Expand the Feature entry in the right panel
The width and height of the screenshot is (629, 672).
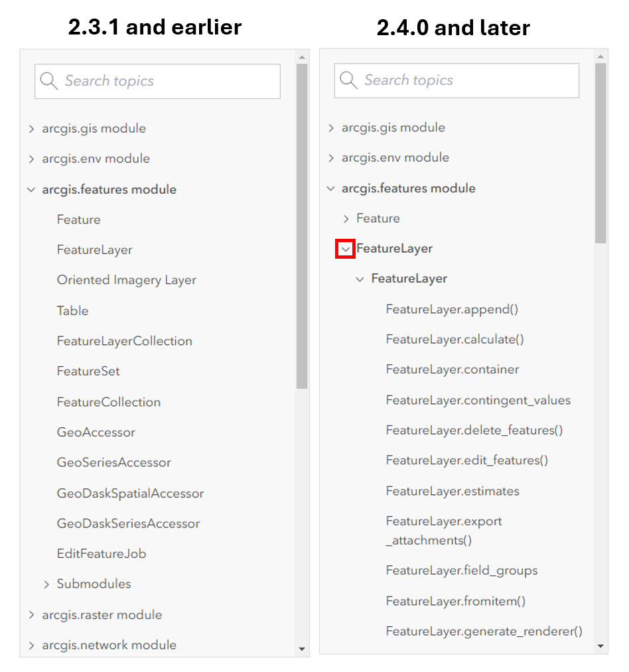(346, 218)
